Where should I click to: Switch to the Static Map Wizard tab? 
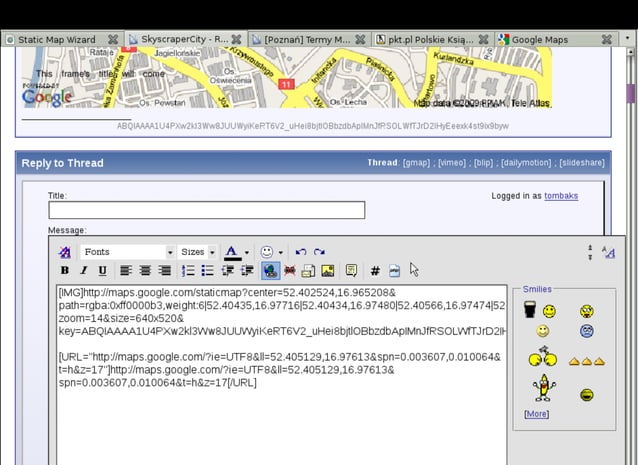pyautogui.click(x=59, y=39)
